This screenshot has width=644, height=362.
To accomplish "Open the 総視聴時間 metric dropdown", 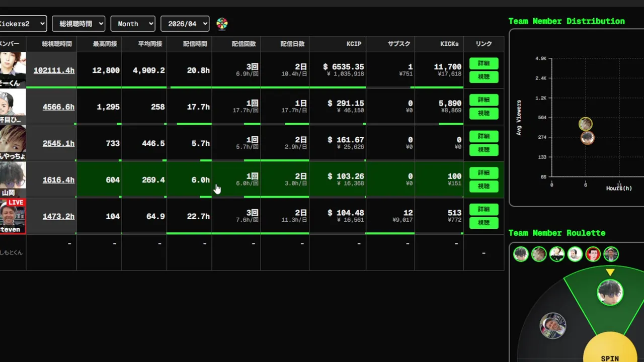I will (78, 24).
